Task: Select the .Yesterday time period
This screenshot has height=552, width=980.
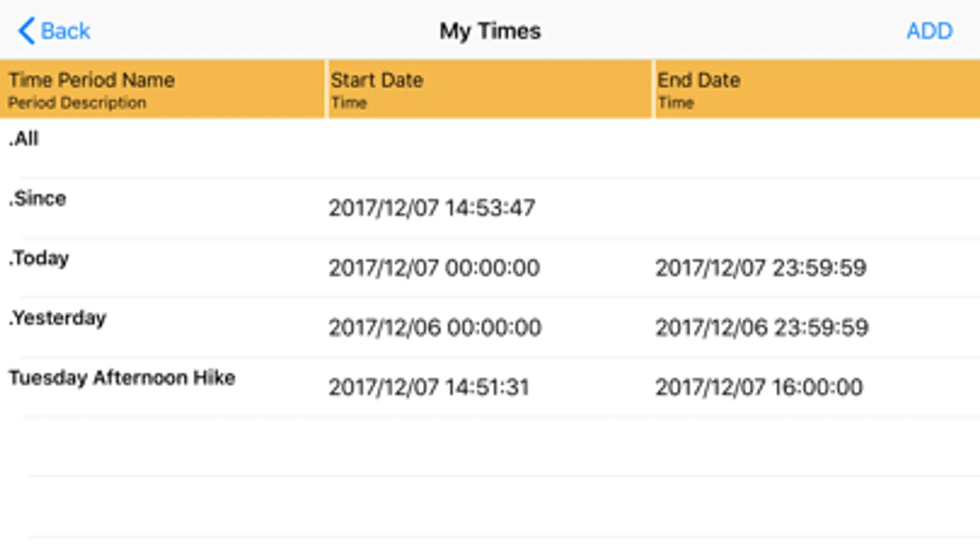Action: (x=58, y=318)
